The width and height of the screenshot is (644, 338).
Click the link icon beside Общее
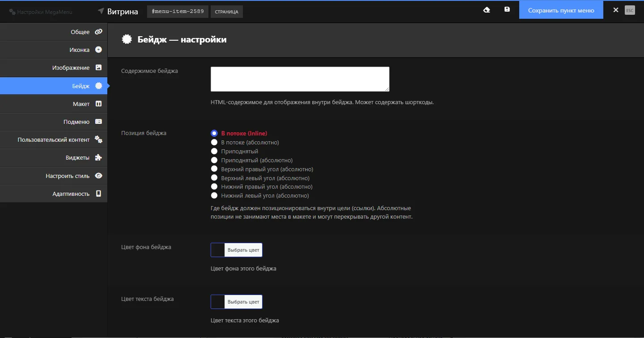tap(98, 32)
